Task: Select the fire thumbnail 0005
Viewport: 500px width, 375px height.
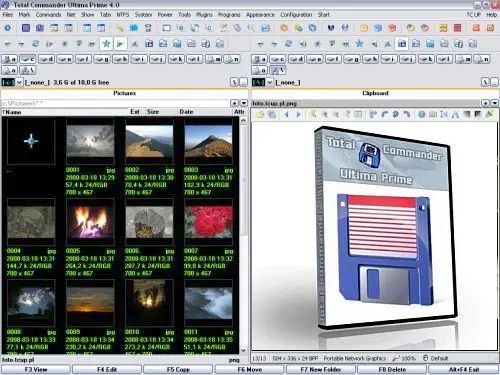Action: pyautogui.click(x=90, y=221)
